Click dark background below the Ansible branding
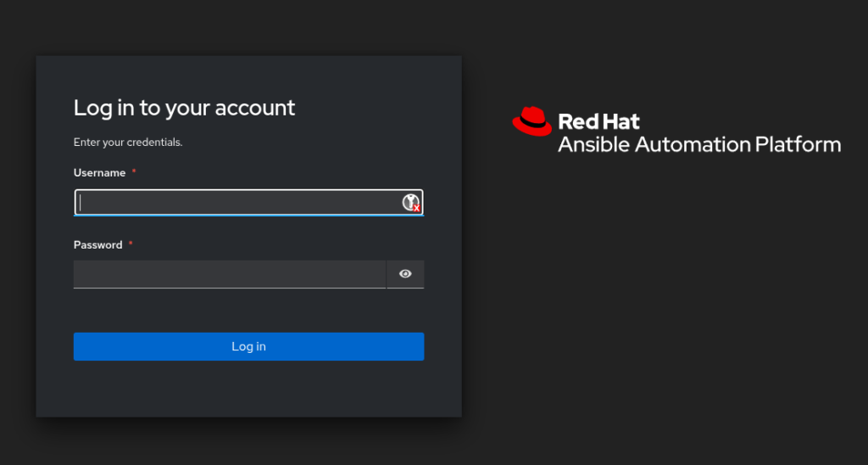Viewport: 868px width, 465px height. tap(678, 297)
